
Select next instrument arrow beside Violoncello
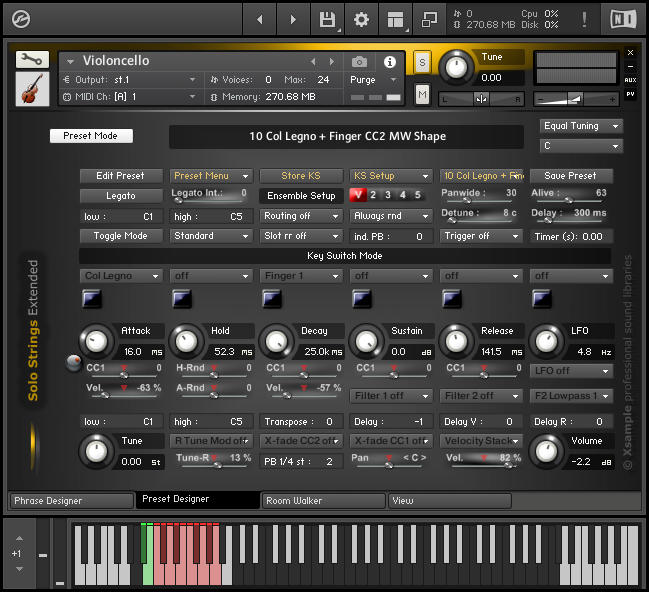(x=332, y=62)
